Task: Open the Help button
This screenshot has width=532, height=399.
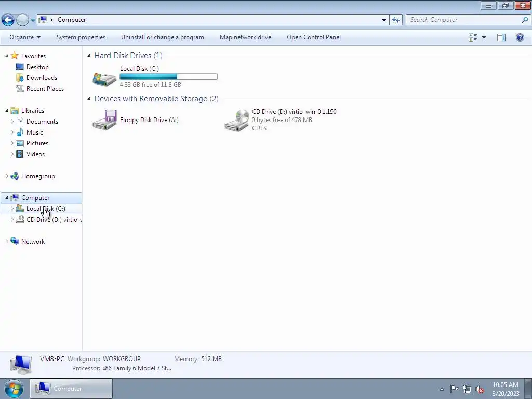Action: (520, 37)
